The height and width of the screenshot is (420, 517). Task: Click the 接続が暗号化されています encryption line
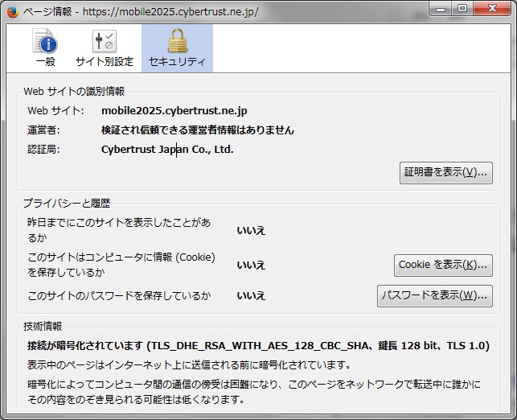pyautogui.click(x=258, y=346)
